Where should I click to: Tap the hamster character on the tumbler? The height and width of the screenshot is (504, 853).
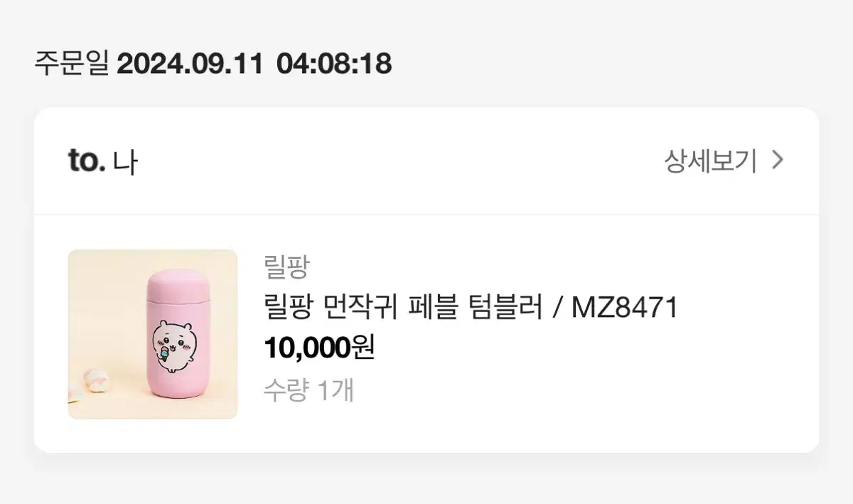coord(173,341)
